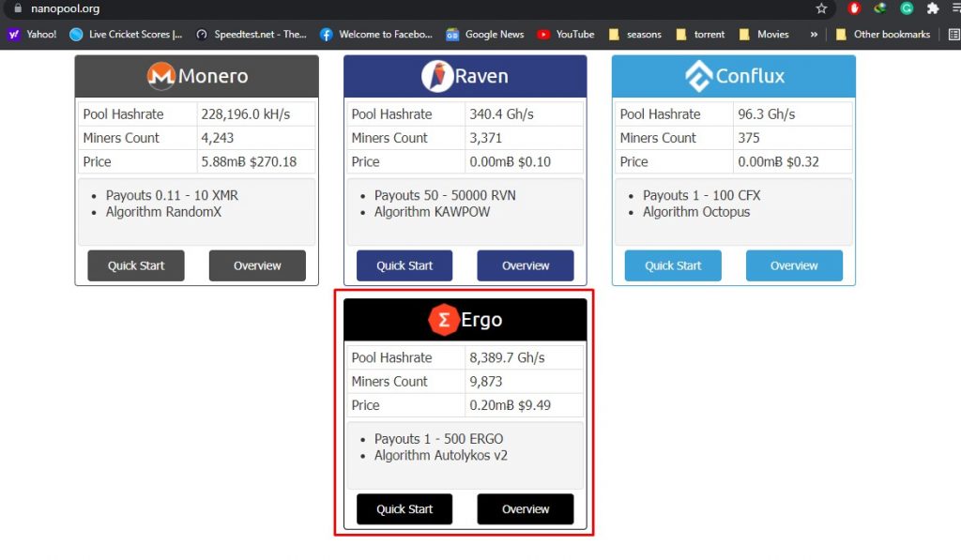Click 'Payouts 1 - 100 CFX' text
The width and height of the screenshot is (961, 560).
pos(702,195)
